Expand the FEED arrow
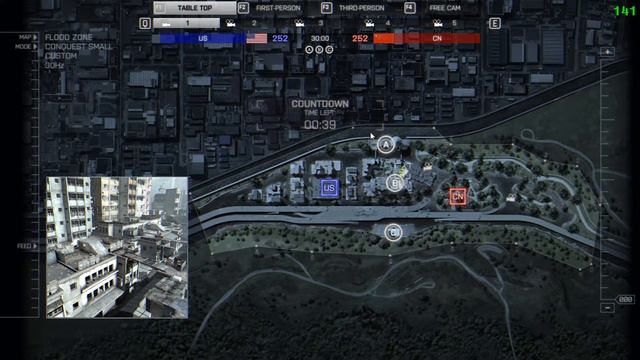The image size is (640, 360). [35, 246]
